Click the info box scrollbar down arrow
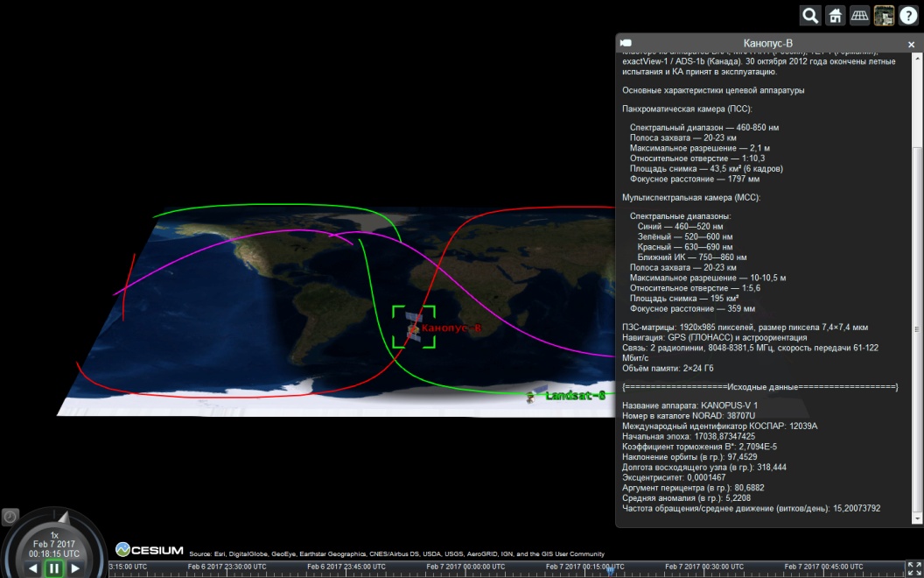The width and height of the screenshot is (924, 578). click(916, 519)
